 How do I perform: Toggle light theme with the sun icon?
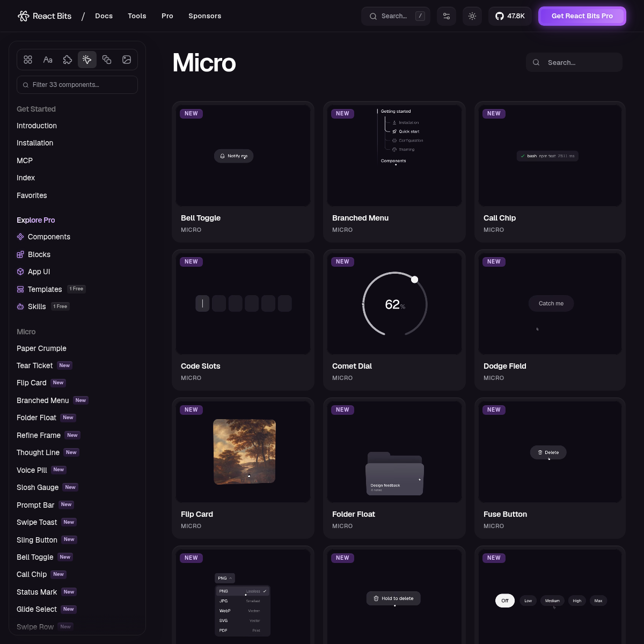(x=472, y=16)
